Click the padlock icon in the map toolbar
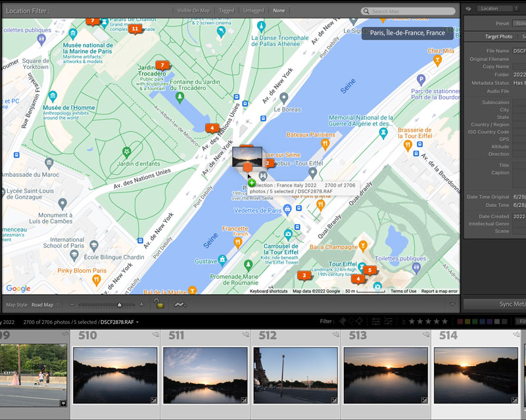This screenshot has height=420, width=526. point(158,305)
